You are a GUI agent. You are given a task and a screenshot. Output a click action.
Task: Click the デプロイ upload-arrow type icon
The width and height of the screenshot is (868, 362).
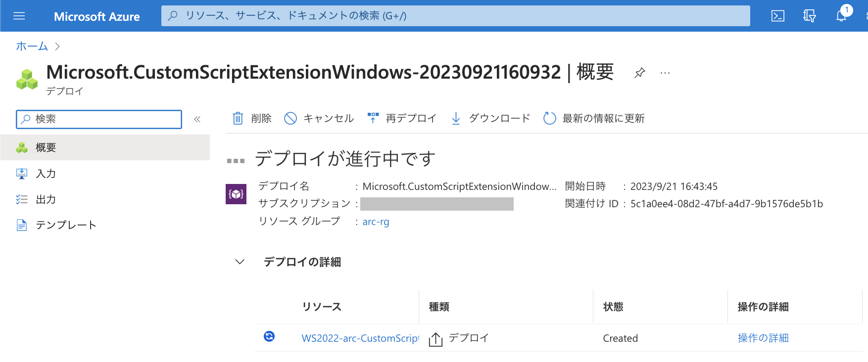[435, 339]
